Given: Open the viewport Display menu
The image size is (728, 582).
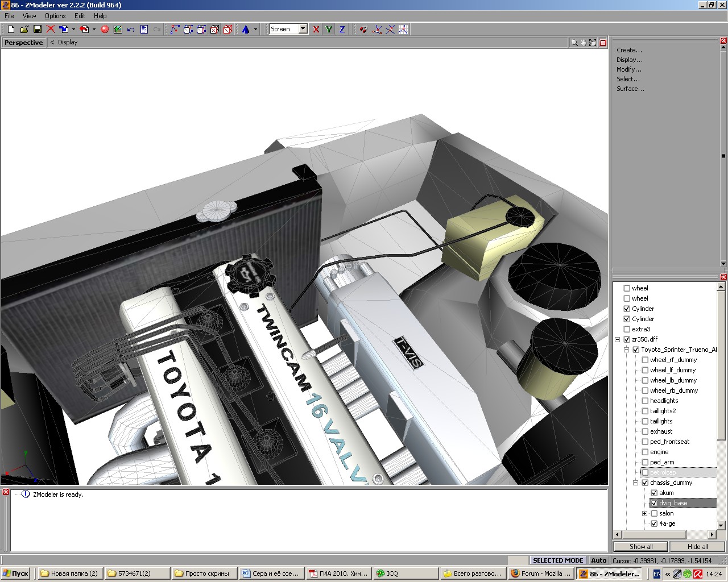Looking at the screenshot, I should (x=68, y=43).
